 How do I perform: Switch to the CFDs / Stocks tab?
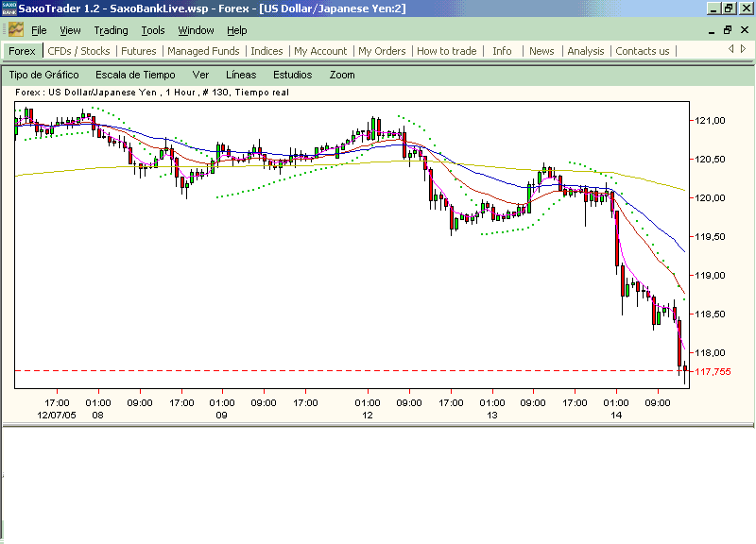click(x=78, y=51)
